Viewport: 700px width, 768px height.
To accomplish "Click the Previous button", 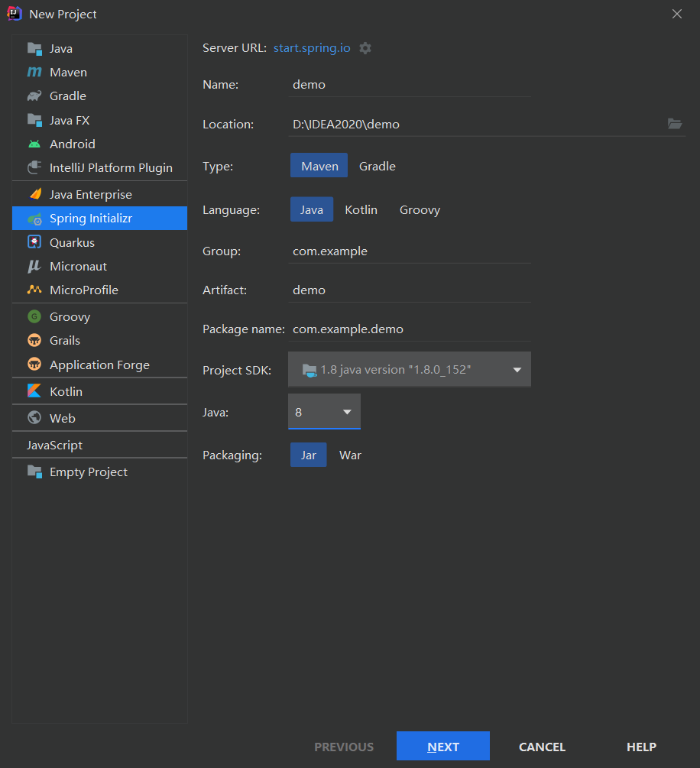I will point(344,747).
